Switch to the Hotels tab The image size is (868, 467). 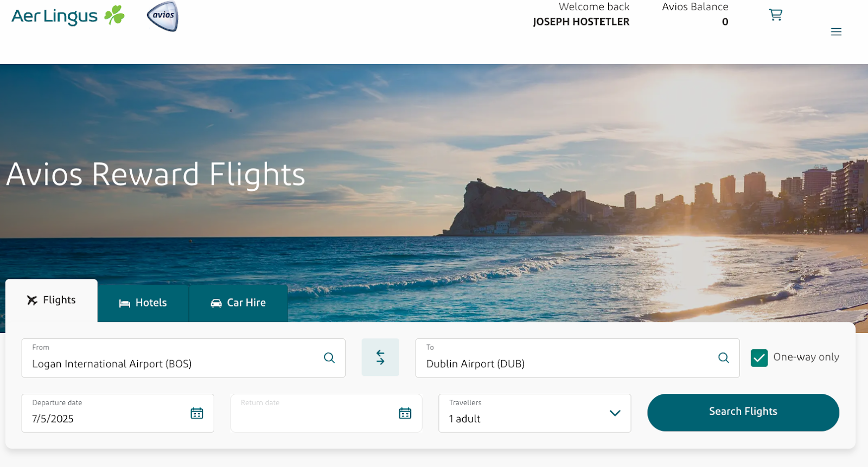click(143, 303)
